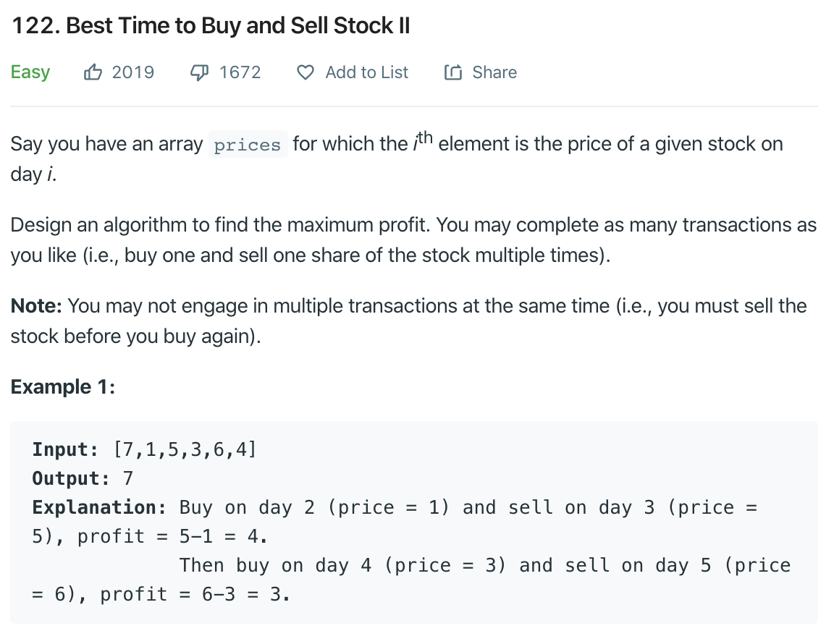Click the Output value 7 line
Image resolution: width=834 pixels, height=644 pixels.
click(x=83, y=478)
